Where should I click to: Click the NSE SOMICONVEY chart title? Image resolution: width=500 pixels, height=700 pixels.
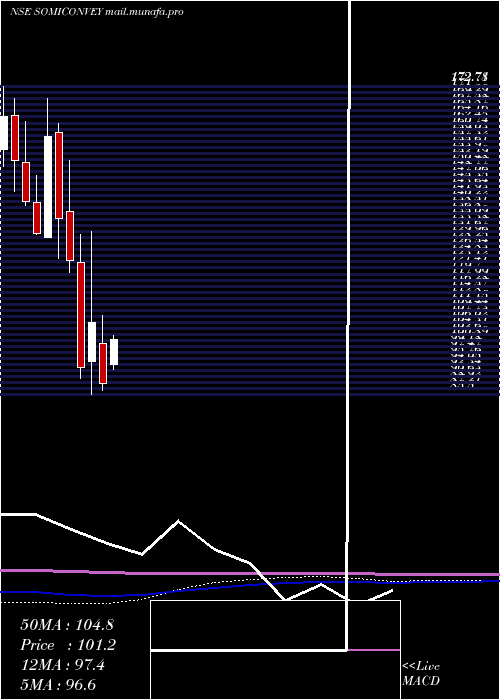96,12
